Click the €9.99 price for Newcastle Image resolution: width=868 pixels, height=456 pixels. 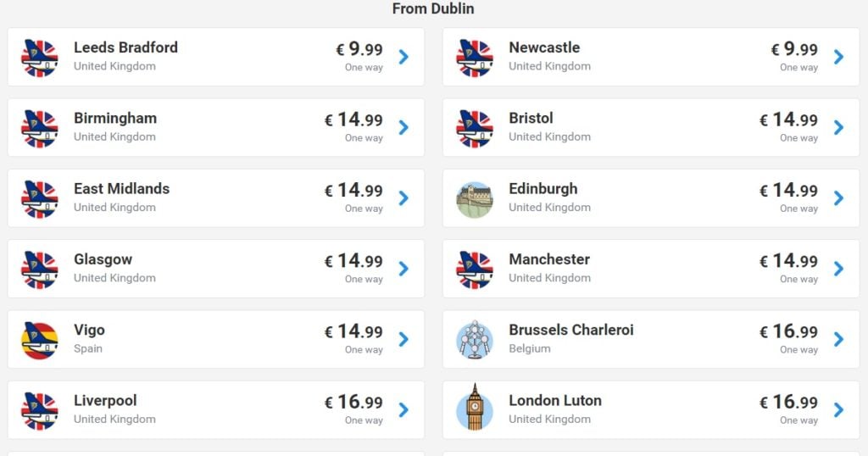[x=793, y=48]
